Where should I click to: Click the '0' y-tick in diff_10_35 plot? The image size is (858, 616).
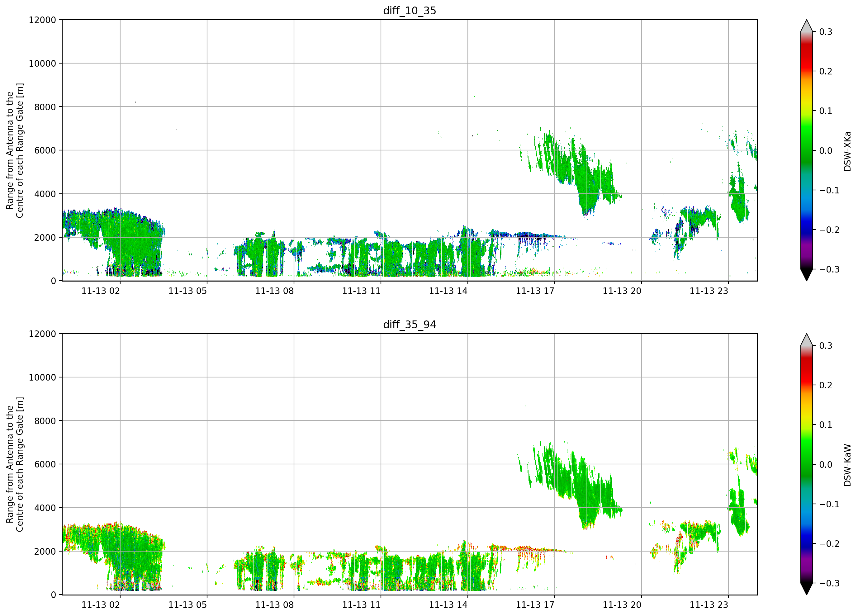(53, 281)
